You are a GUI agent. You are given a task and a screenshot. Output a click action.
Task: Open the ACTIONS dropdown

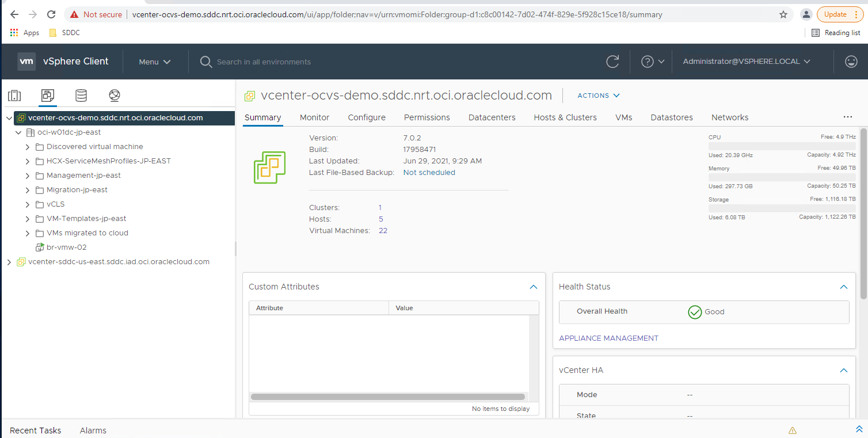pyautogui.click(x=598, y=96)
